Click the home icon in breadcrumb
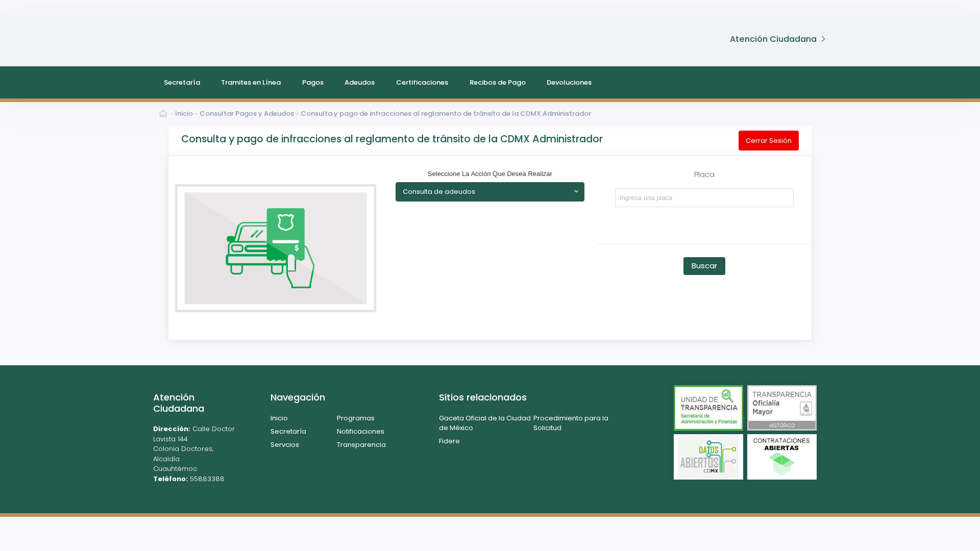Image resolution: width=980 pixels, height=551 pixels. 163,114
